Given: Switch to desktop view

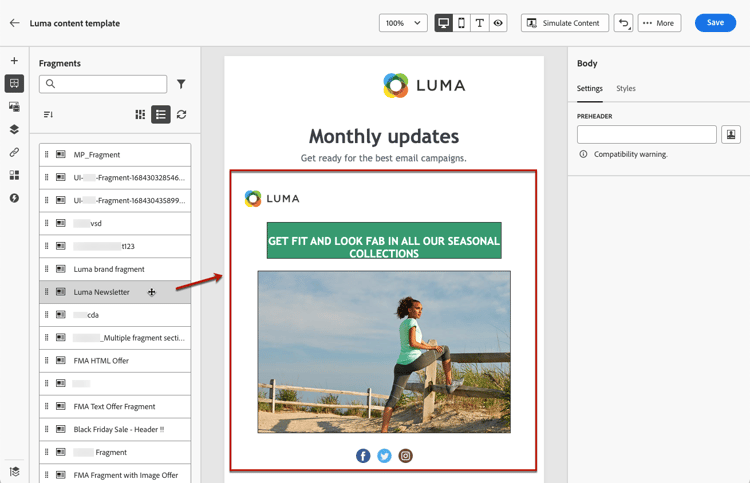Looking at the screenshot, I should click(x=443, y=23).
